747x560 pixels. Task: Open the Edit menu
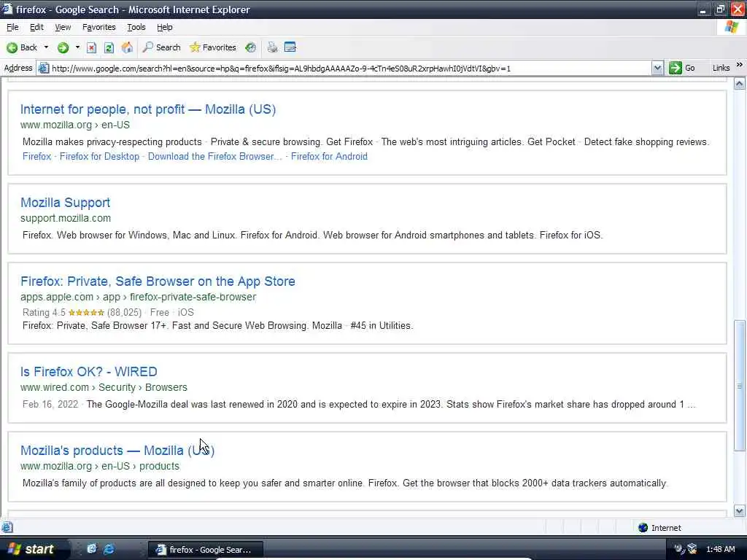pyautogui.click(x=36, y=27)
